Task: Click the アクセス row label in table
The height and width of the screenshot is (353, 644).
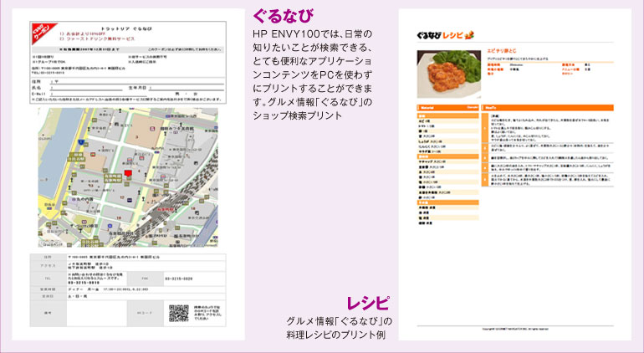Action: [48, 266]
